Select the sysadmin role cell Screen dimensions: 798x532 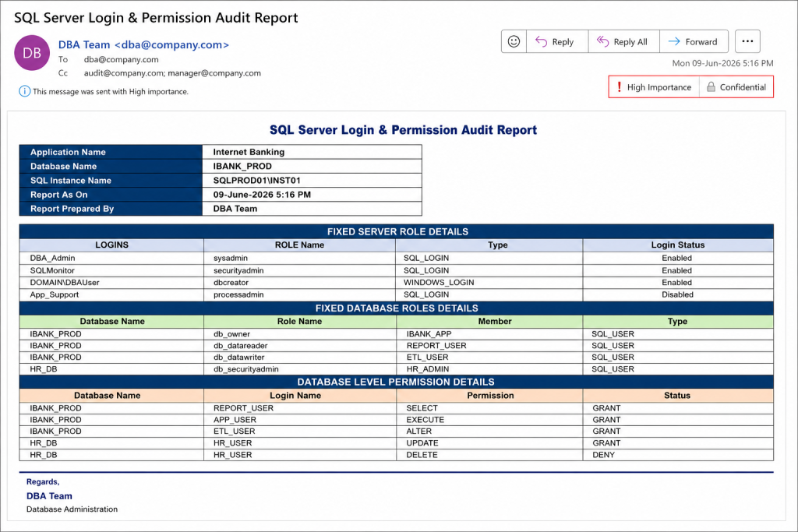point(299,259)
